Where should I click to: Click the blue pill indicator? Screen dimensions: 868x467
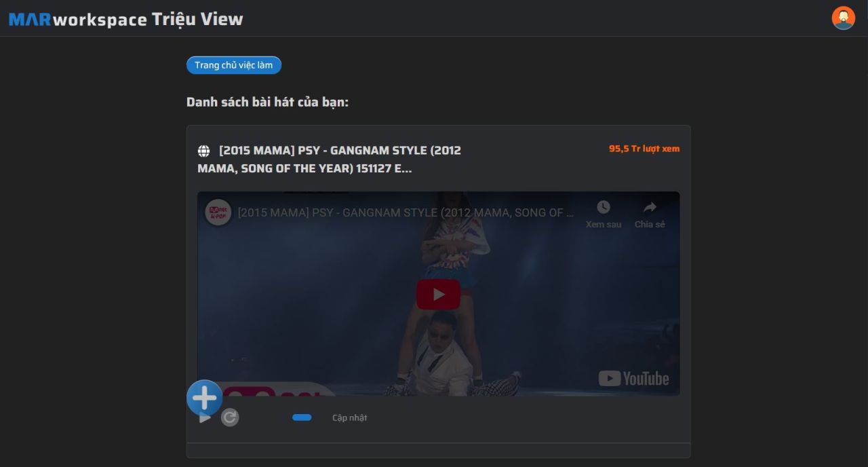pyautogui.click(x=302, y=417)
